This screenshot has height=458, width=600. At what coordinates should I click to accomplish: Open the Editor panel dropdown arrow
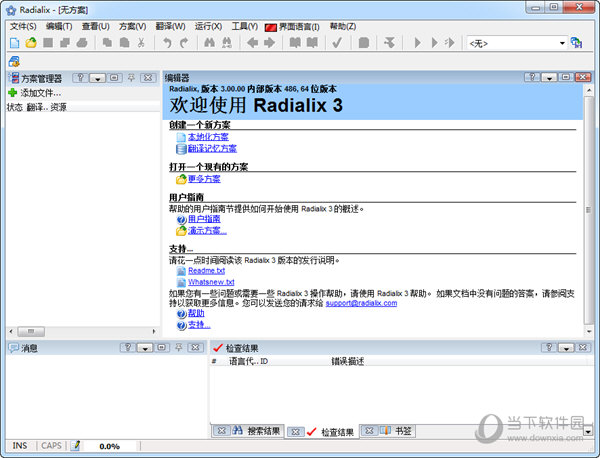549,77
